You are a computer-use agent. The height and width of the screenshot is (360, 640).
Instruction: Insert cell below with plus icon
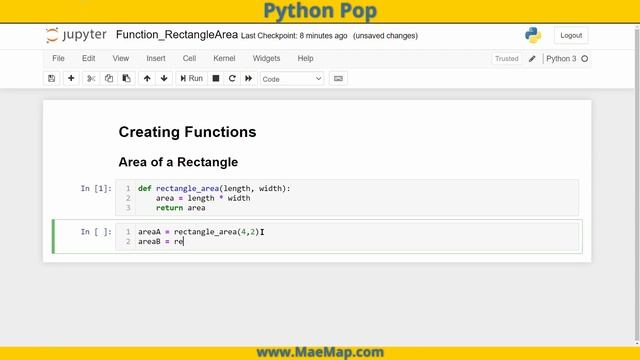tap(71, 78)
